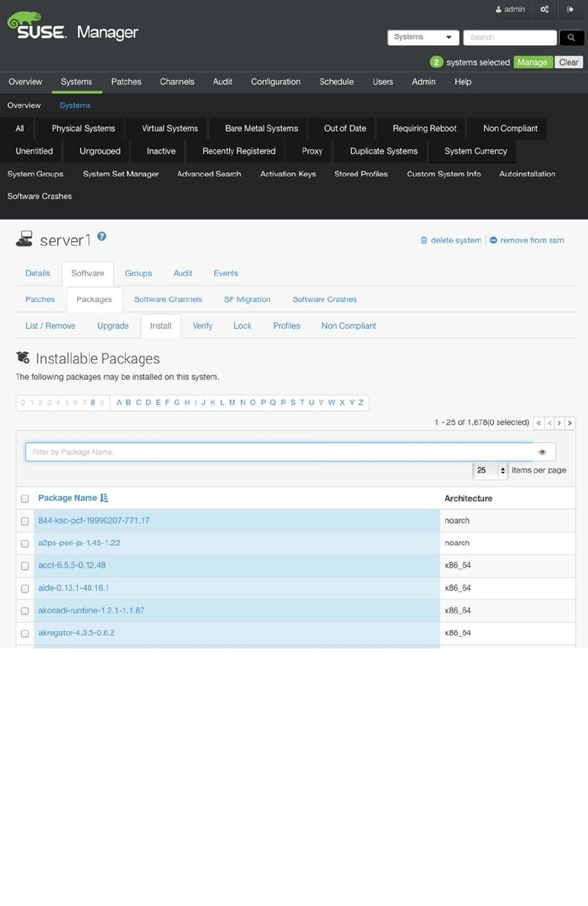Open the Admin main menu
This screenshot has height=906, width=588.
click(x=423, y=82)
